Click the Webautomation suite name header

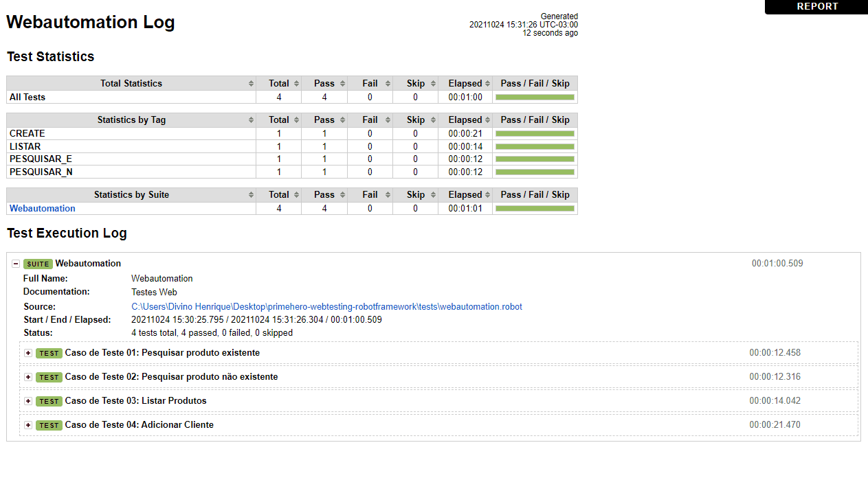coord(88,264)
